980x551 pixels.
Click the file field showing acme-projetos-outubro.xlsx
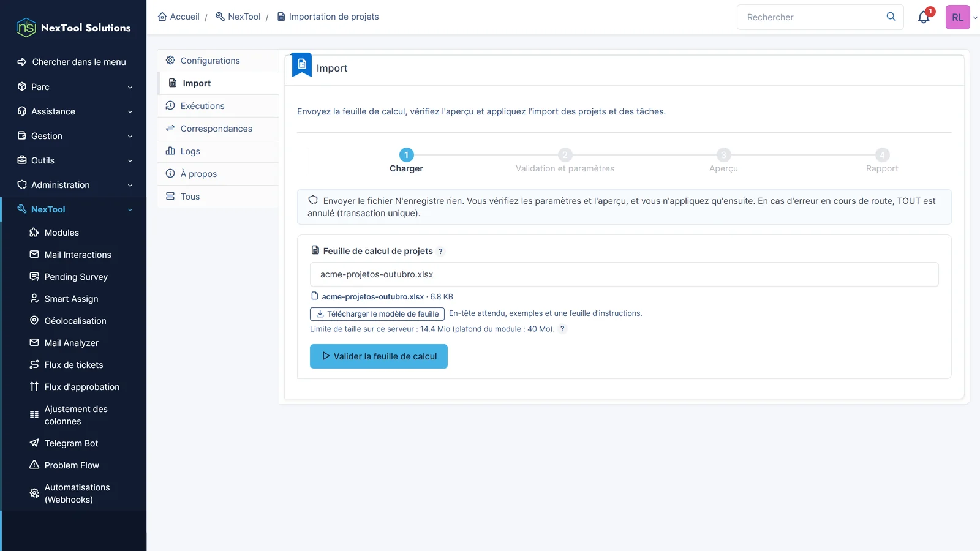624,274
